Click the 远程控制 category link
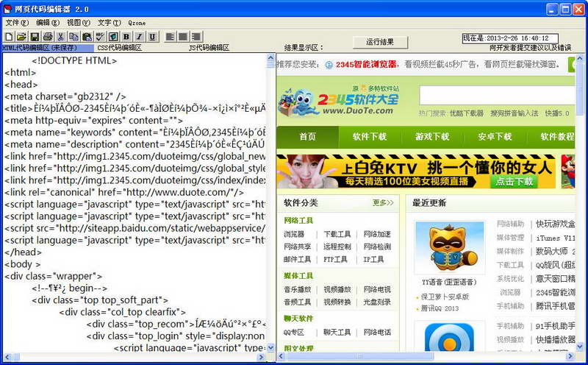The height and width of the screenshot is (365, 588). click(x=337, y=247)
